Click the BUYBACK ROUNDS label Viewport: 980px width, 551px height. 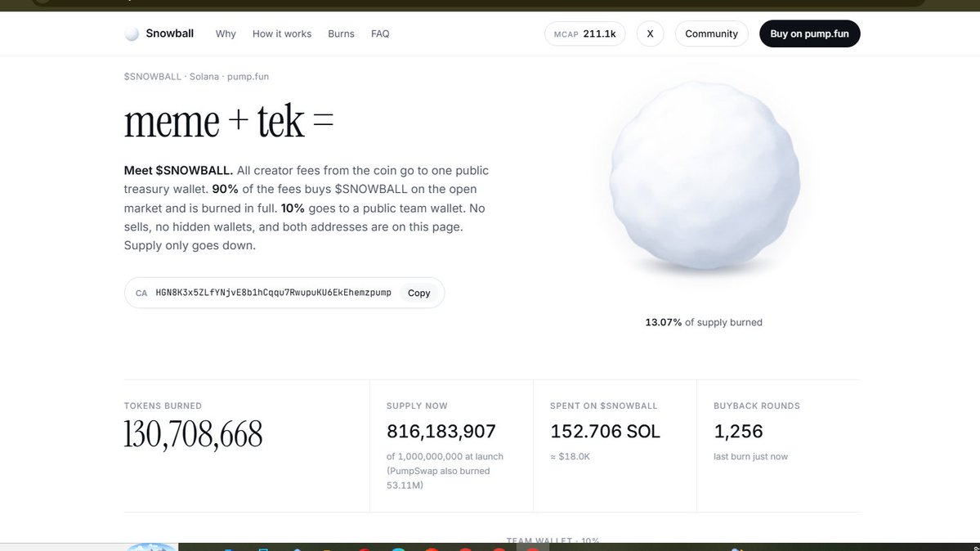[x=757, y=406]
